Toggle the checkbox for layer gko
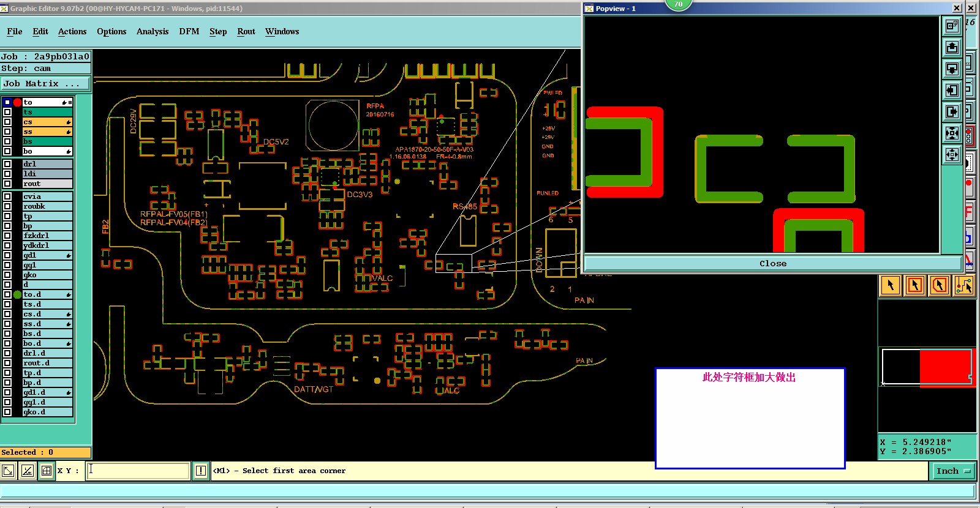Viewport: 980px width, 508px height. point(7,275)
